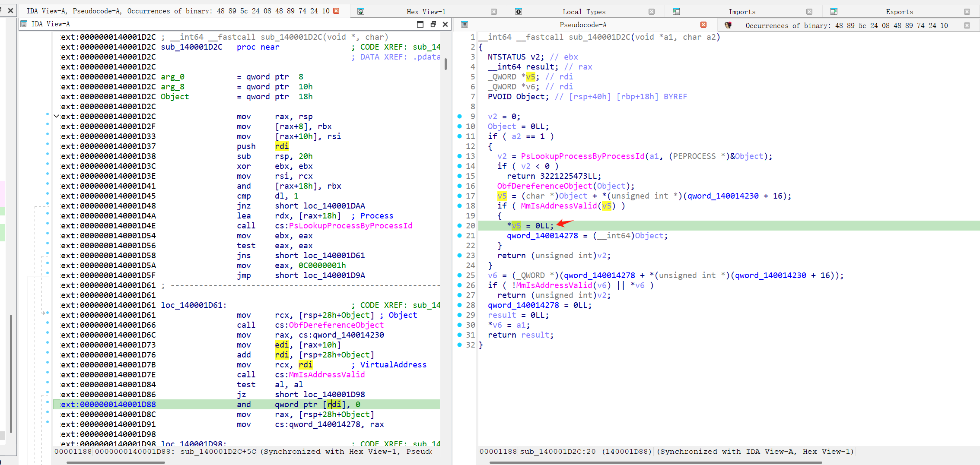Toggle breakpoint dot at address 140001D88
The image size is (980, 465).
pyautogui.click(x=47, y=402)
